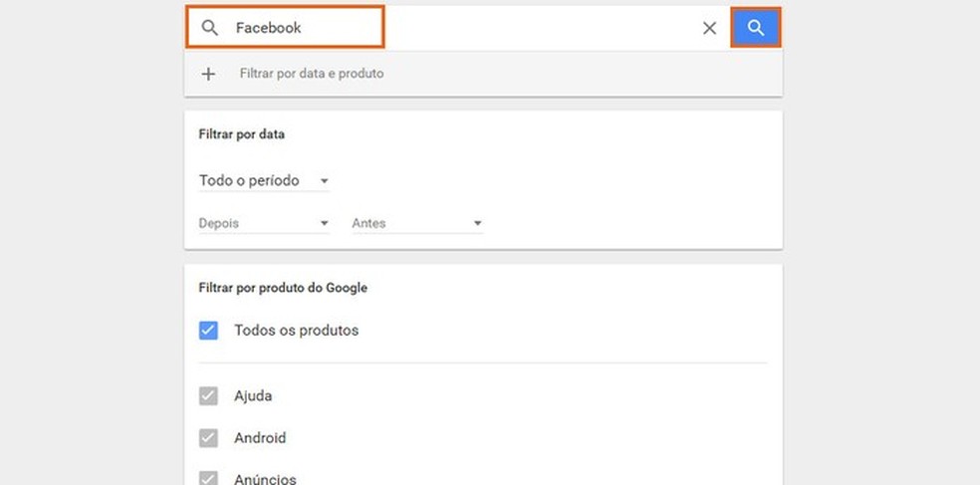Click the magnifier icon inside the search field
The image size is (980, 485).
pos(209,28)
